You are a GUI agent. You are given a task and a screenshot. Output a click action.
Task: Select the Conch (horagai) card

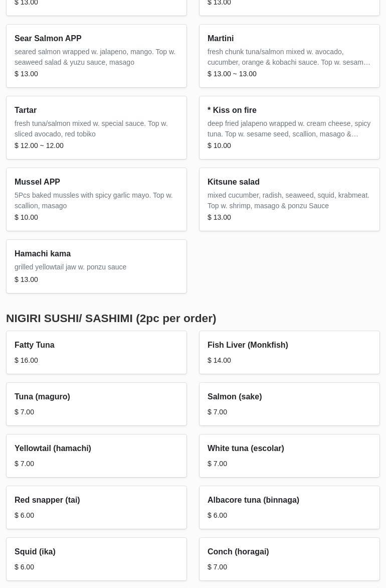pos(289,559)
